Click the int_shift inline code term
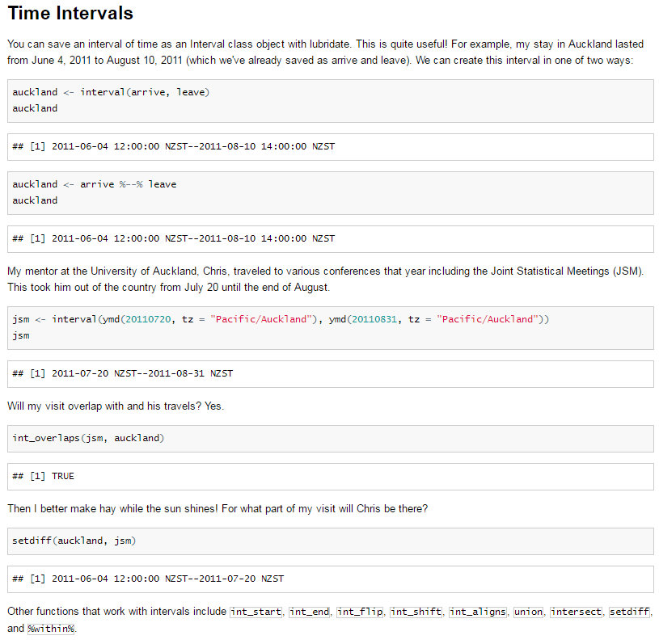Image resolution: width=659 pixels, height=644 pixels. (x=416, y=612)
